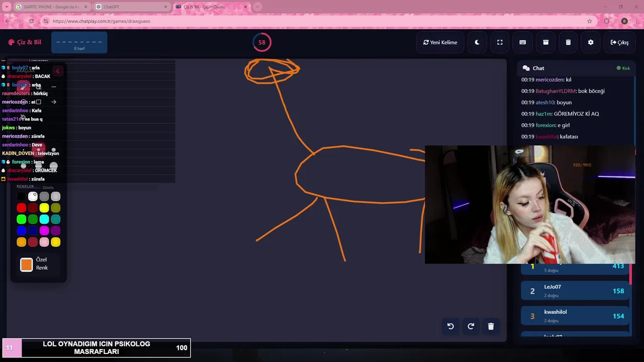644x362 pixels.
Task: Bookmark the page with the star icon
Action: [590, 21]
